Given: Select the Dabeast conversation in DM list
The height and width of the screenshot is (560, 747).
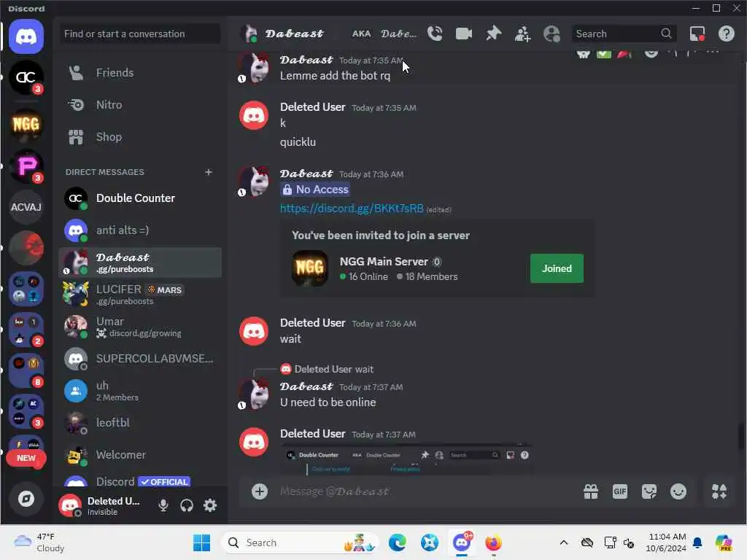Looking at the screenshot, I should (x=140, y=262).
